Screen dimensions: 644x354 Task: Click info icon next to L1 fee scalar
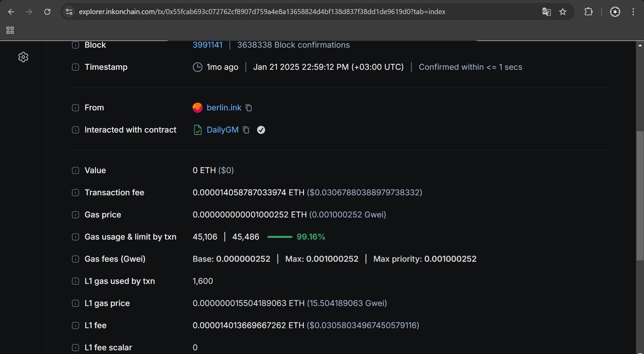click(x=75, y=347)
